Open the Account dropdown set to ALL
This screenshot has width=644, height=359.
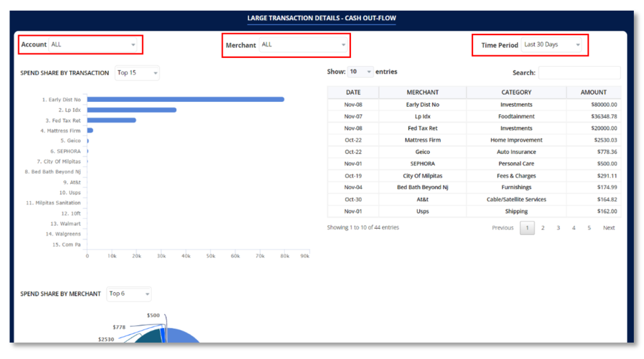(x=93, y=45)
